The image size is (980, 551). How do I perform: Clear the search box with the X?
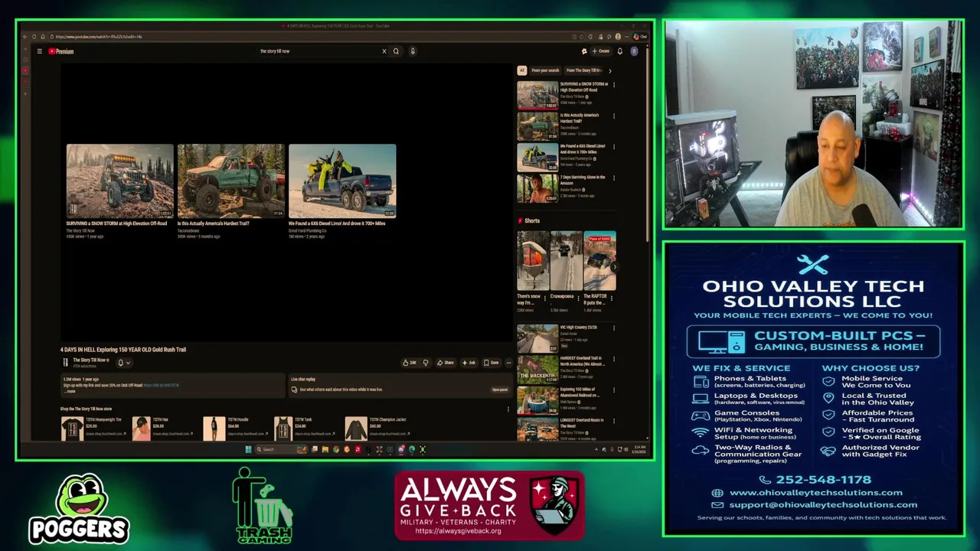[384, 51]
